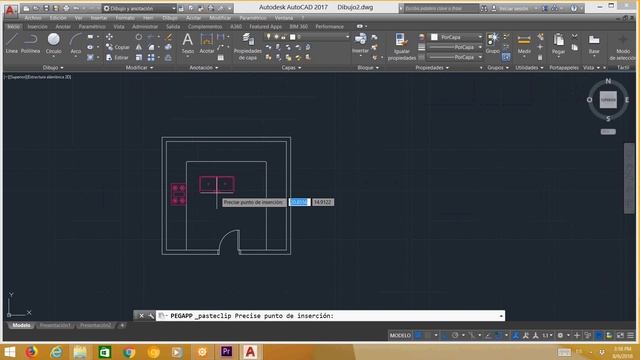Image resolution: width=640 pixels, height=360 pixels.
Task: Click the Save icon in quick access toolbar
Action: [x=46, y=8]
